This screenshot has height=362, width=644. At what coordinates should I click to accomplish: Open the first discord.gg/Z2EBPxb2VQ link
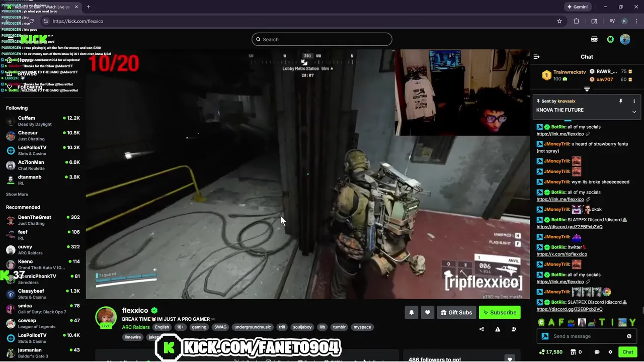(x=570, y=227)
